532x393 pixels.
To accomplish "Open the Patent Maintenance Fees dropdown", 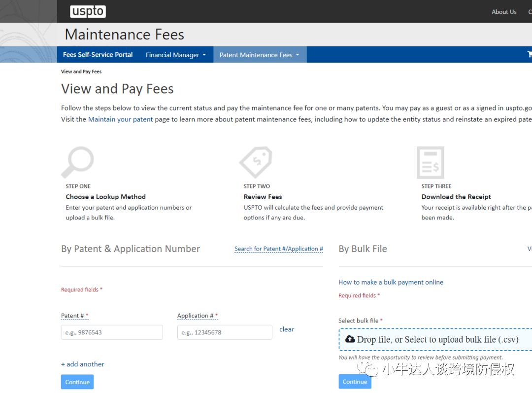I will 259,55.
